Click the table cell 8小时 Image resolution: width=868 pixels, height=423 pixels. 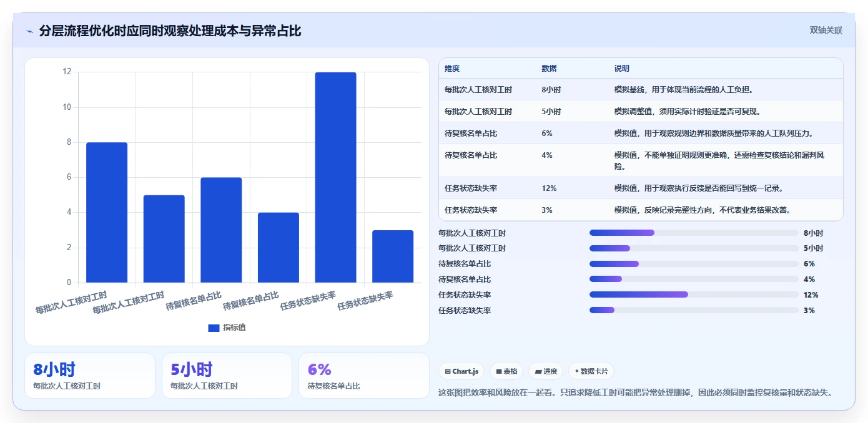tap(551, 90)
